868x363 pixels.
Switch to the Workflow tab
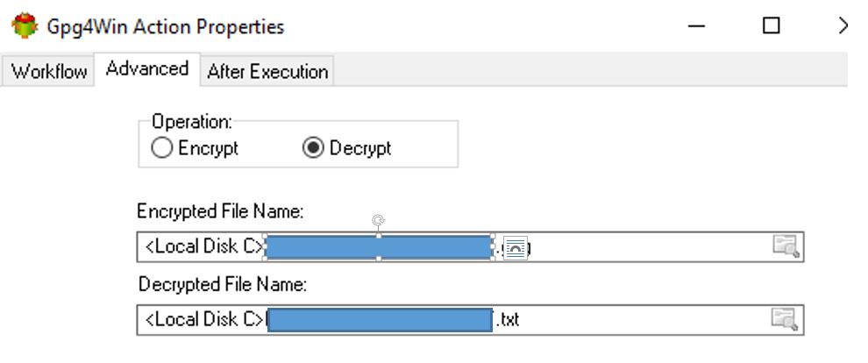click(48, 71)
